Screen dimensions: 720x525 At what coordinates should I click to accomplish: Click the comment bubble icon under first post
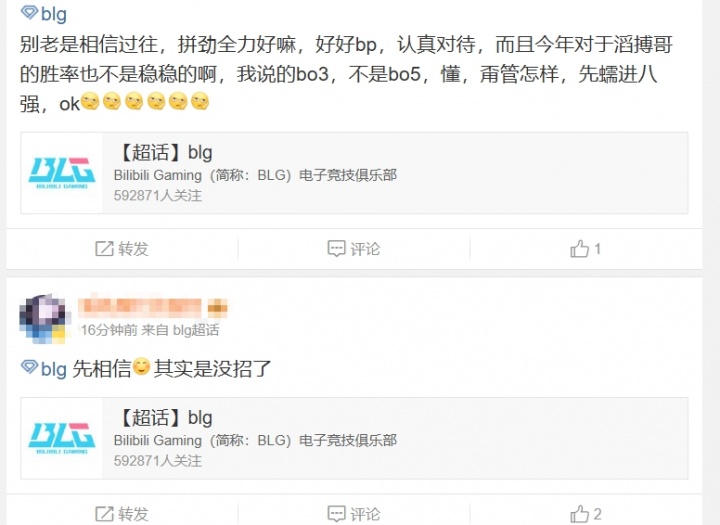[336, 249]
